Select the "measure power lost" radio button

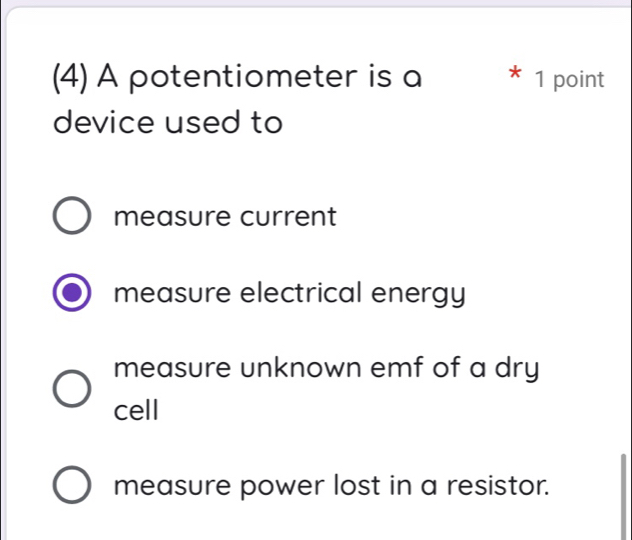[70, 487]
